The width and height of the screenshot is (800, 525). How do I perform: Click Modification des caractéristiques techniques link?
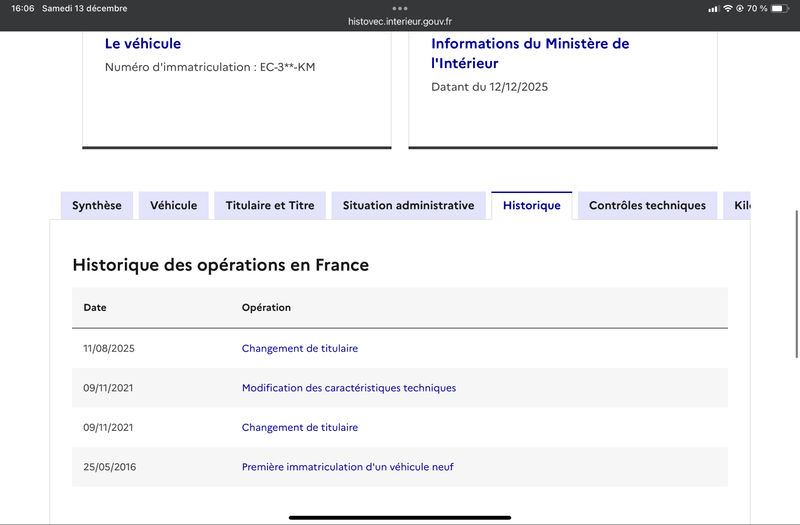coord(349,388)
